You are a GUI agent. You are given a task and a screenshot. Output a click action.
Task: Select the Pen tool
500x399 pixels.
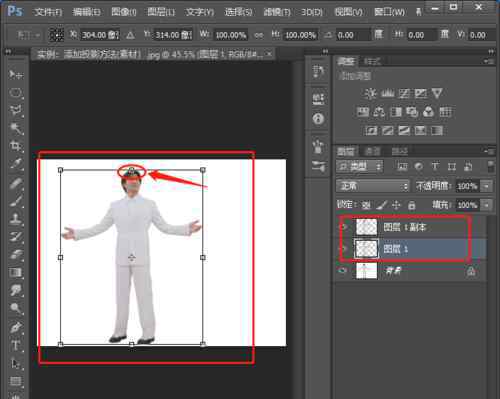15,327
